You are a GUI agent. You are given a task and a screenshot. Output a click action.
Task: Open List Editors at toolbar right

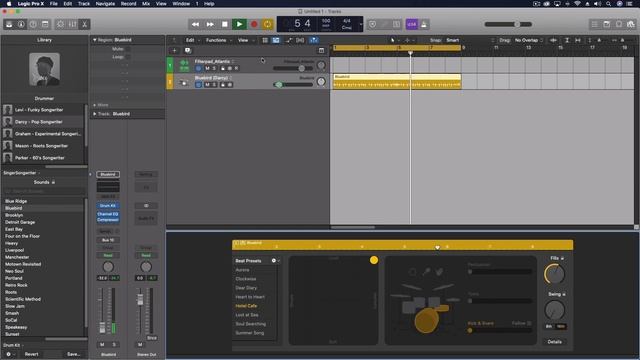(x=595, y=24)
